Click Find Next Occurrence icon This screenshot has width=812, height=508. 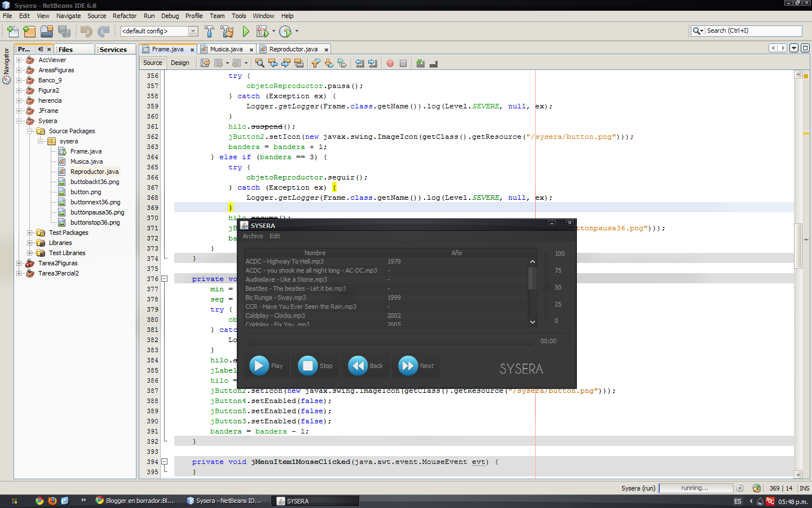click(x=286, y=63)
